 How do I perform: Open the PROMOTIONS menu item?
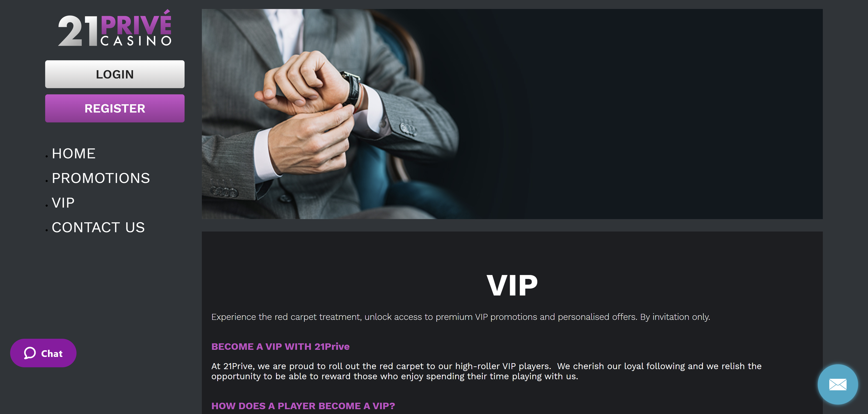coord(101,178)
